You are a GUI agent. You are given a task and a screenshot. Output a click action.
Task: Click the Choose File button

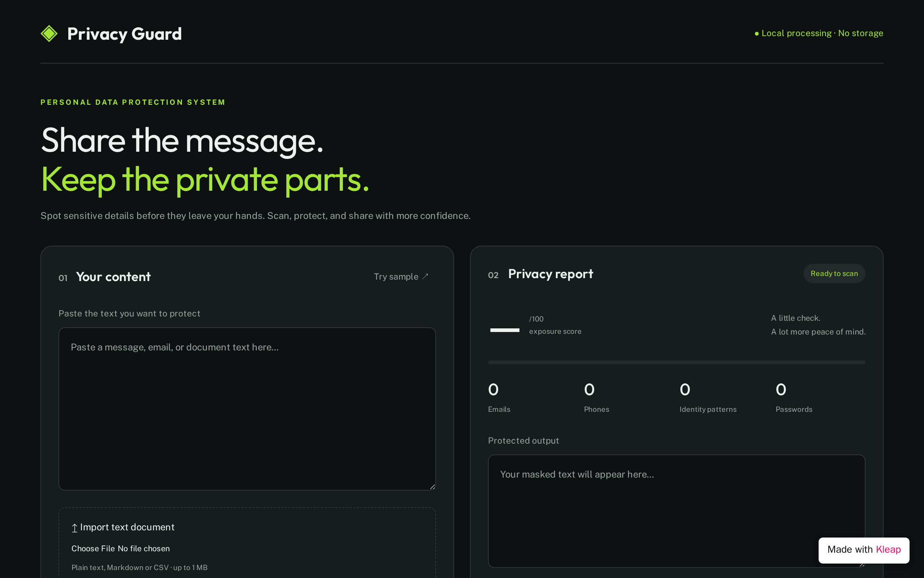pyautogui.click(x=93, y=549)
